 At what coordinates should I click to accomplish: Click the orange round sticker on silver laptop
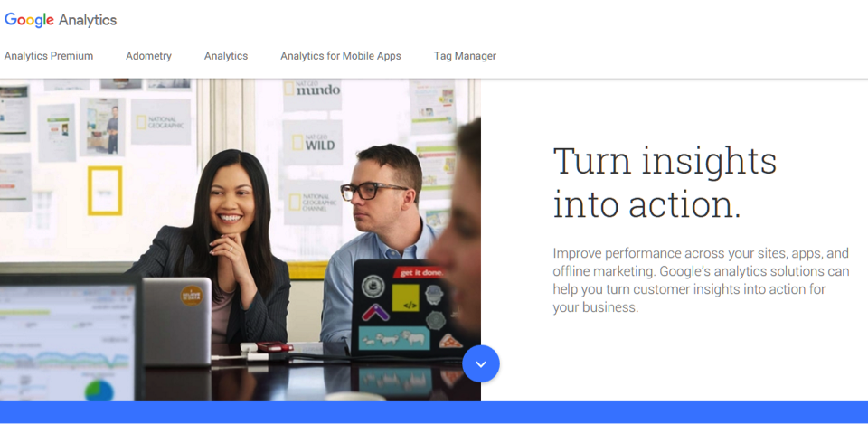point(192,296)
